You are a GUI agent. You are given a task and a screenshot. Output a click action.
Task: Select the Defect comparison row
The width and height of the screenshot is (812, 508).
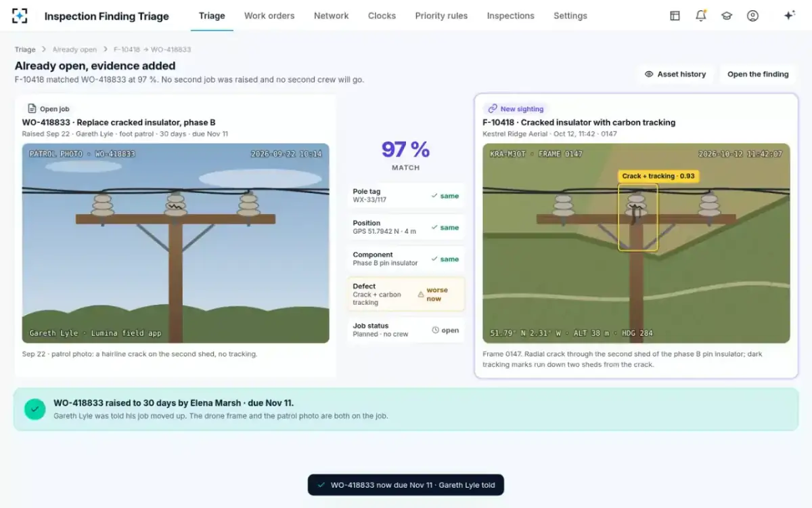[x=406, y=295]
